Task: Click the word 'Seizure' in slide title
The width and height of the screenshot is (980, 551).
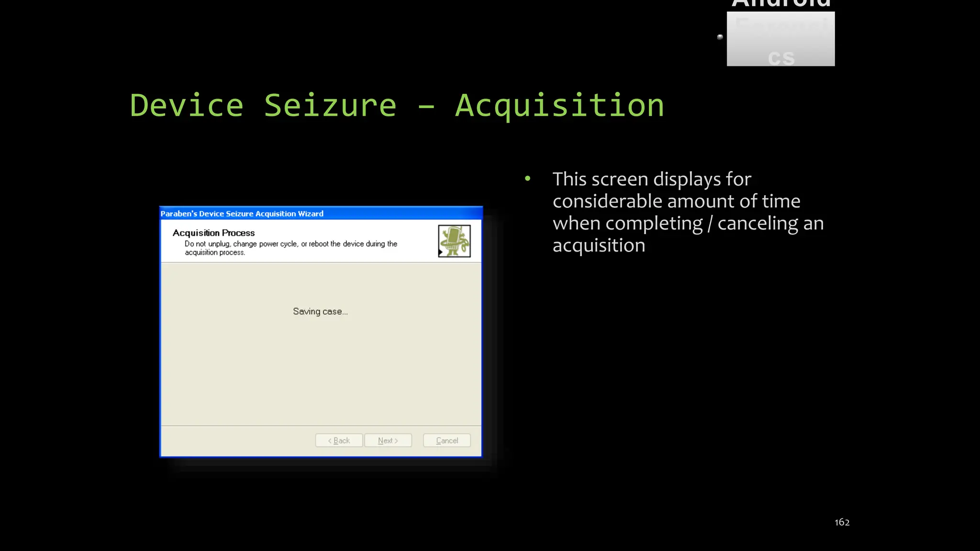Action: click(330, 106)
